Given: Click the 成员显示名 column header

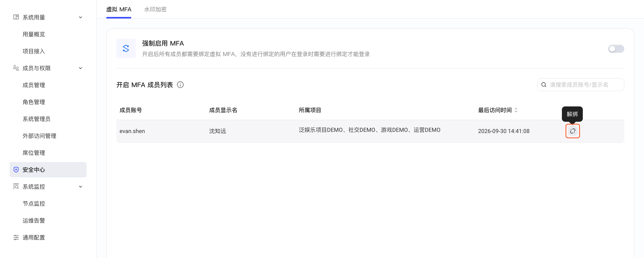Looking at the screenshot, I should point(223,110).
